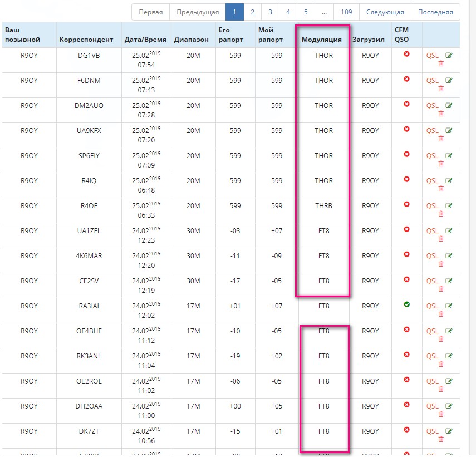Click the red CFM status icon for OE4BHF
The height and width of the screenshot is (457, 476).
pyautogui.click(x=406, y=330)
